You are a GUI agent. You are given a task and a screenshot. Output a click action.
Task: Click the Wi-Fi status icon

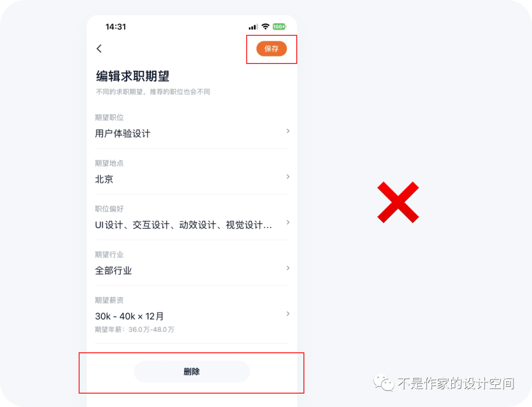[x=266, y=27]
